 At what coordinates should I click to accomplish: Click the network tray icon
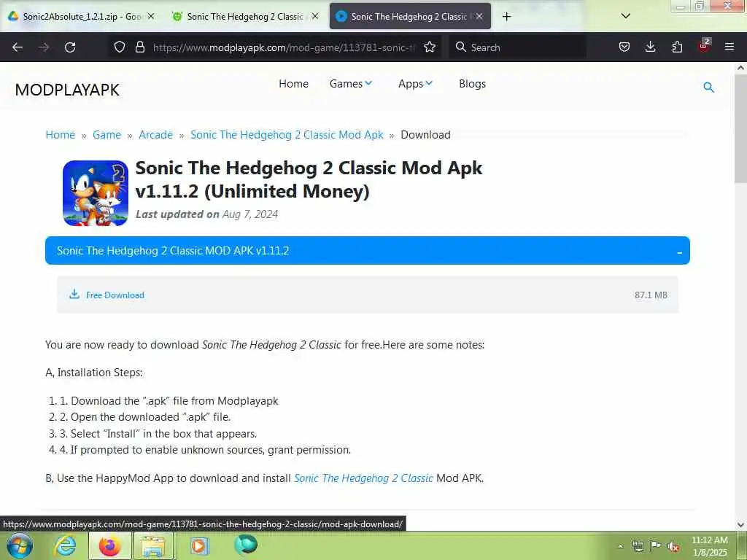pyautogui.click(x=638, y=546)
